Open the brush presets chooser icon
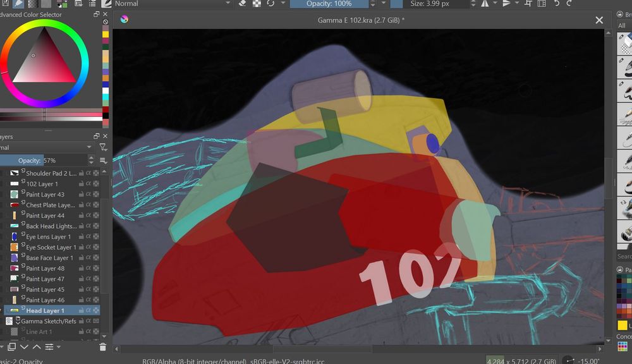The width and height of the screenshot is (632, 364). pos(92,4)
